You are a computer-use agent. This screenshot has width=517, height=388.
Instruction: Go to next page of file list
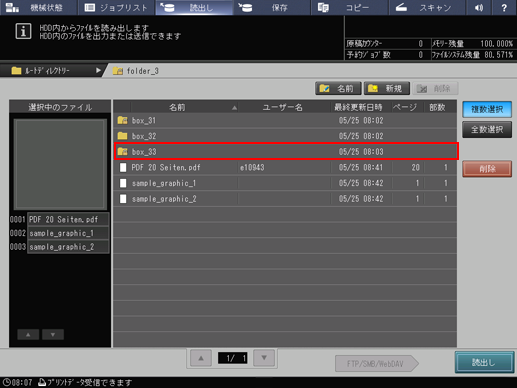click(x=264, y=358)
